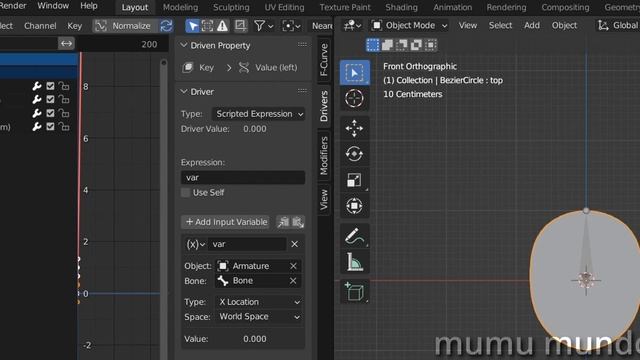Screen dimensions: 640x360
Task: Click the create ghost curves icon
Action: (x=241, y=26)
